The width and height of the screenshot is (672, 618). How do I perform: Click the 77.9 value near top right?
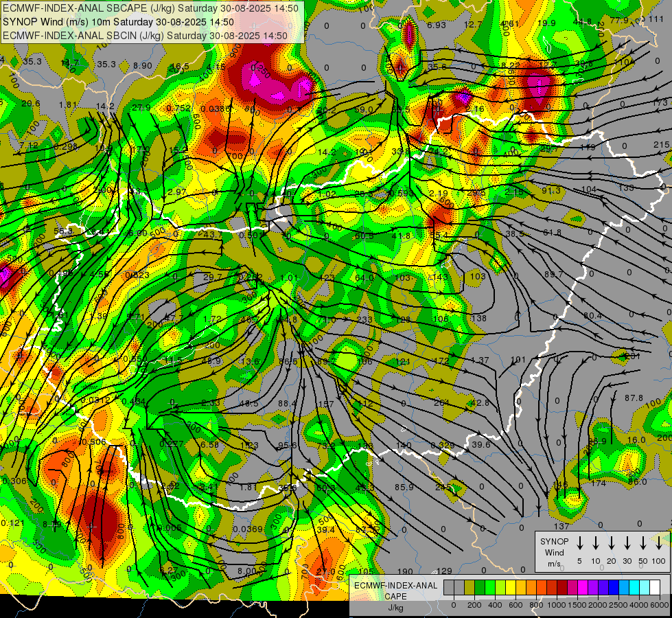coord(619,20)
